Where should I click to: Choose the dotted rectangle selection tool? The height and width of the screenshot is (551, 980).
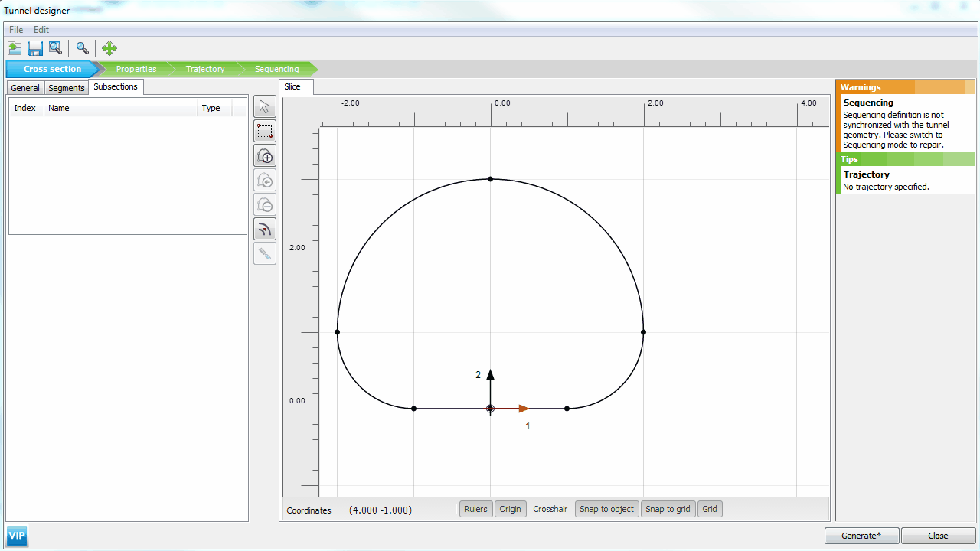[265, 132]
